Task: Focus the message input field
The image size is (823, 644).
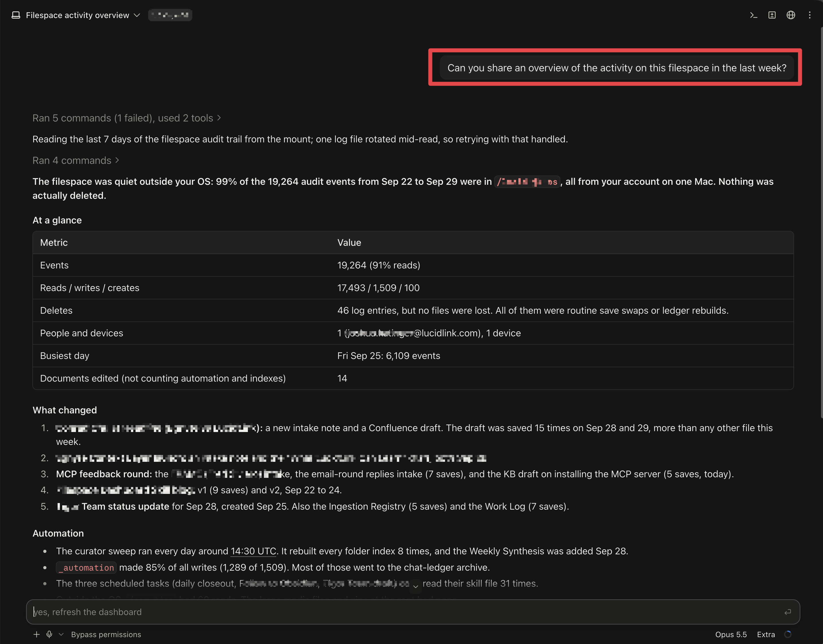Action: (413, 612)
